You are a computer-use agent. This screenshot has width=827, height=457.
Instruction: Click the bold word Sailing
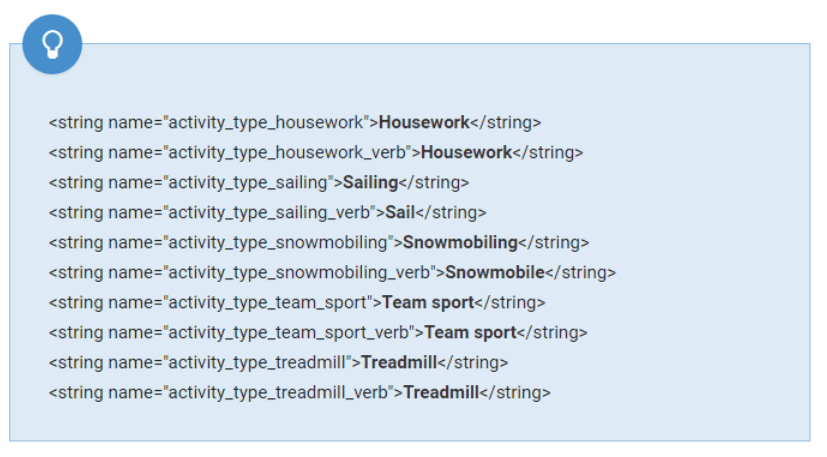pos(370,183)
